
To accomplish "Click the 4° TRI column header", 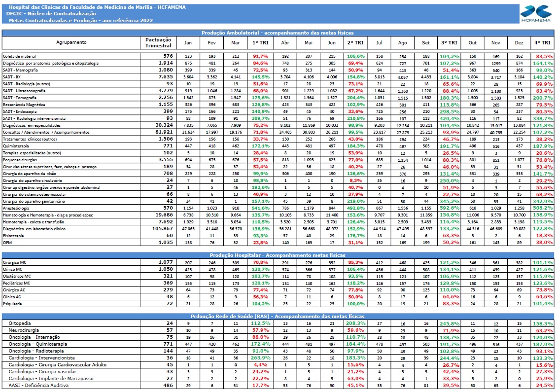I will 542,42.
